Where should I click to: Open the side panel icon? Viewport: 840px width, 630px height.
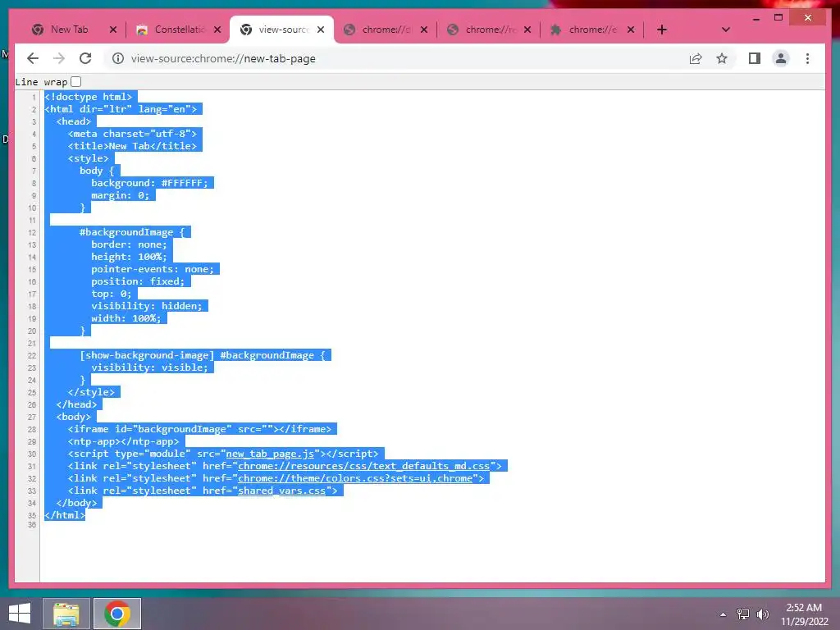click(755, 58)
